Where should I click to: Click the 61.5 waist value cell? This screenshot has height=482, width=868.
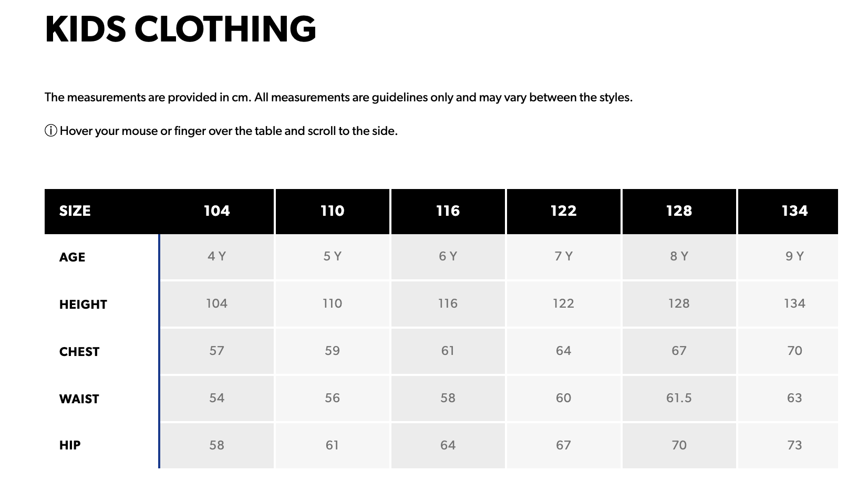pos(679,398)
